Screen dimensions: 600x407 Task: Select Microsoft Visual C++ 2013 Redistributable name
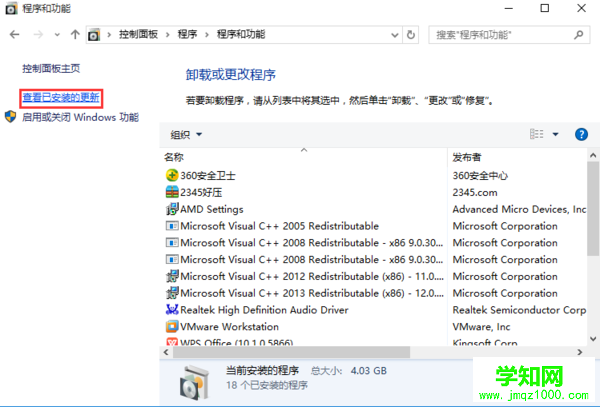click(312, 293)
